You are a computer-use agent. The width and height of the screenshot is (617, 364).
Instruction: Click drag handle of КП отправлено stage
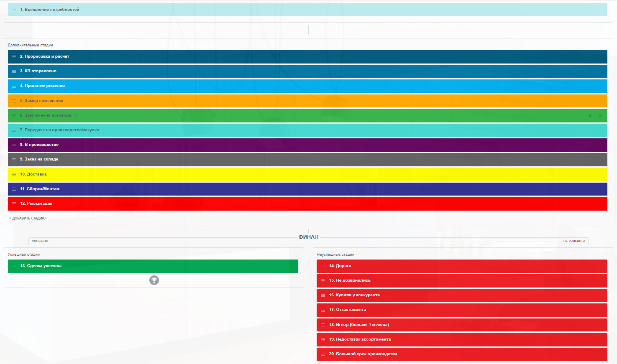click(x=14, y=71)
